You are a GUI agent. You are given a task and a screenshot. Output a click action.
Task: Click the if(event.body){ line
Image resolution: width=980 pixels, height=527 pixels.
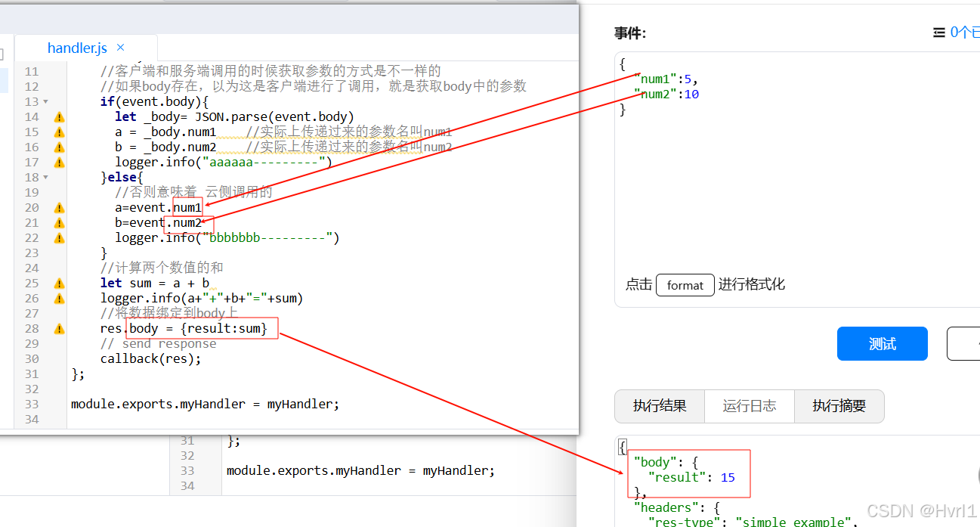click(x=154, y=101)
